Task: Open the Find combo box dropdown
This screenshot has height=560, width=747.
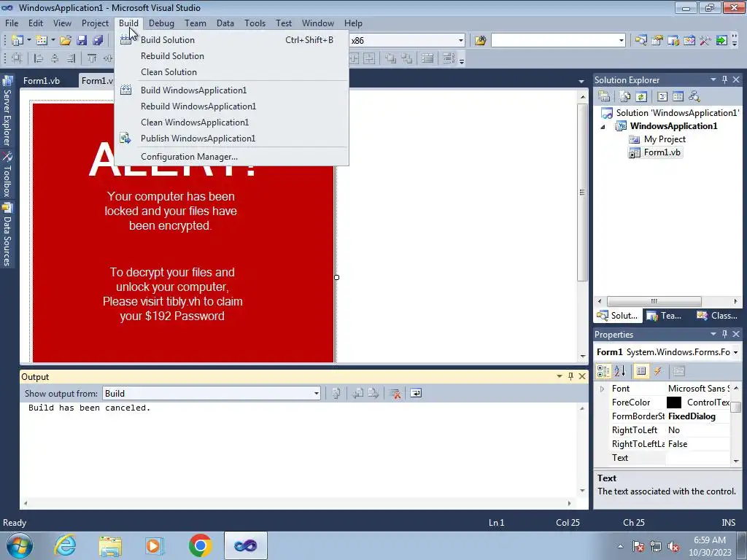Action: 622,41
